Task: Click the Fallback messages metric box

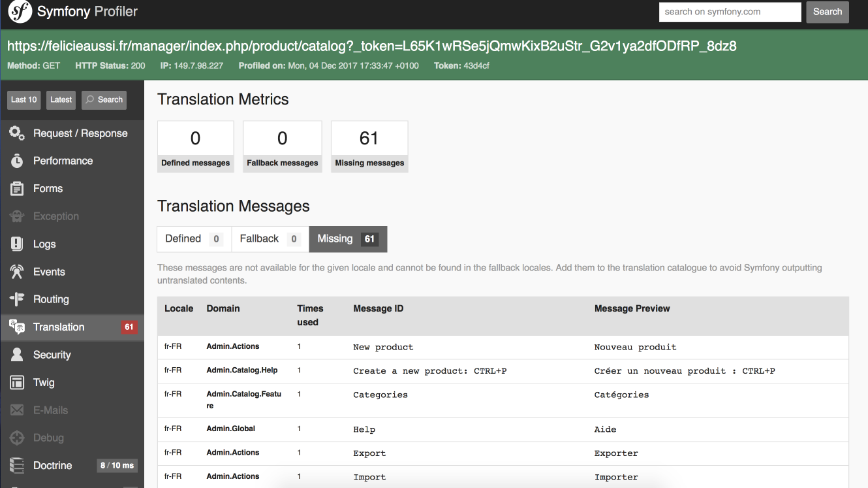Action: tap(283, 146)
